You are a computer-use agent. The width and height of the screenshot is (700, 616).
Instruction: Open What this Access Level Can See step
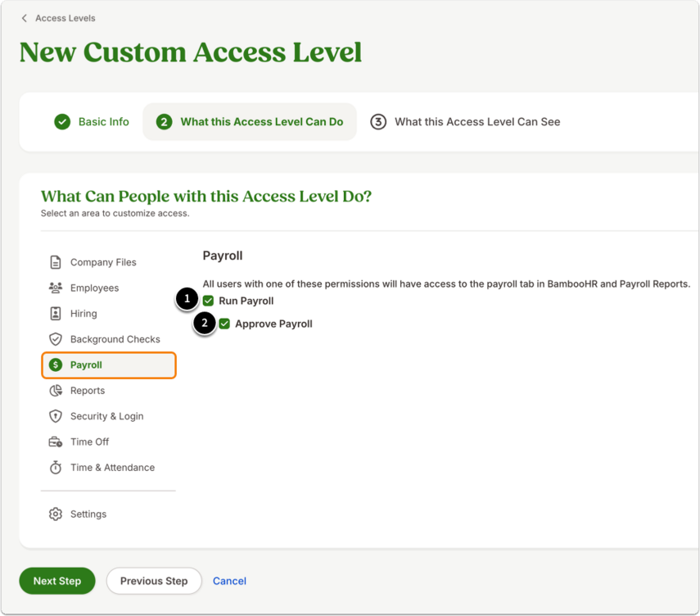pos(465,121)
